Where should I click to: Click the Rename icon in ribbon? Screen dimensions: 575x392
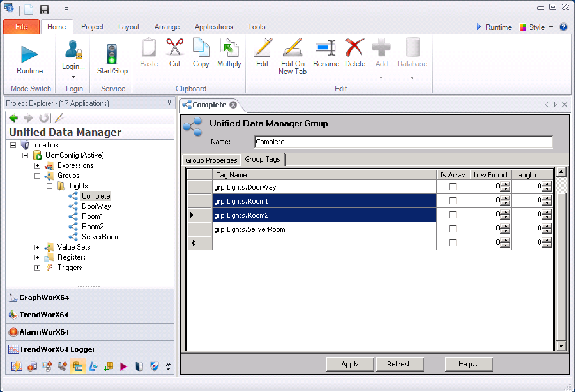click(326, 48)
